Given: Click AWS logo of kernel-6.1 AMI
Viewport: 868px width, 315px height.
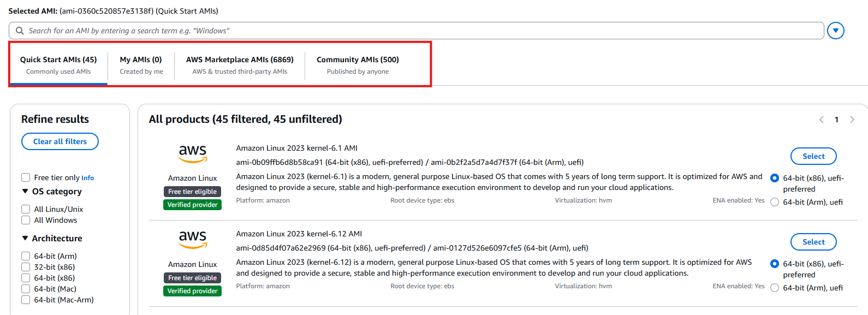Looking at the screenshot, I should (x=193, y=154).
